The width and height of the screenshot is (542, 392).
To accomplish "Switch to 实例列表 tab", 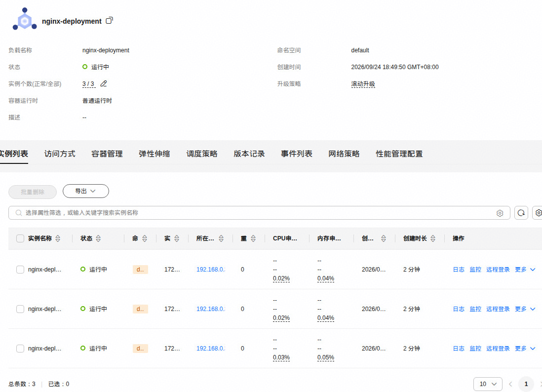I will pos(14,154).
